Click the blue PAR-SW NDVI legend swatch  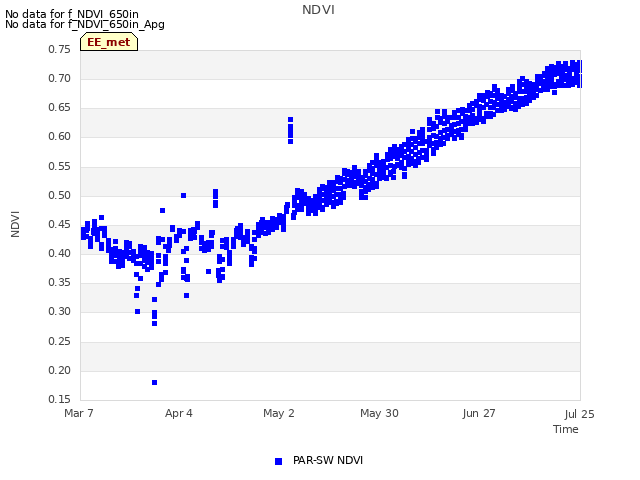point(278,461)
